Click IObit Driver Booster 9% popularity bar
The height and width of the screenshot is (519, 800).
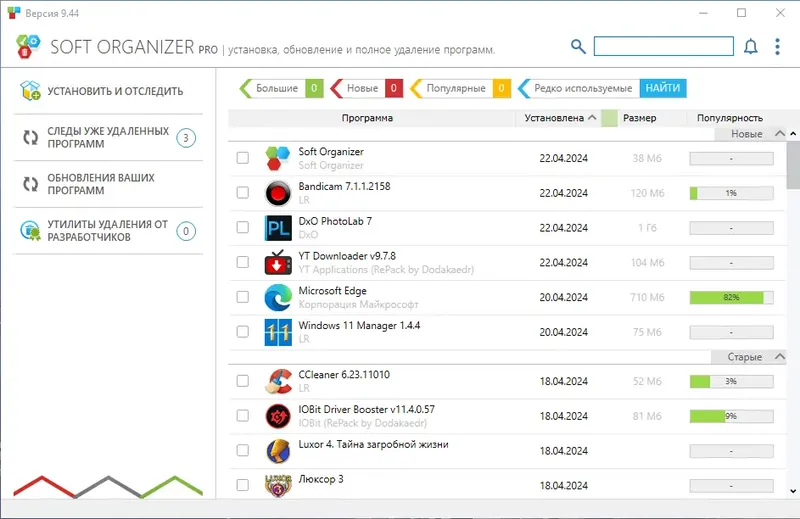[x=731, y=416]
